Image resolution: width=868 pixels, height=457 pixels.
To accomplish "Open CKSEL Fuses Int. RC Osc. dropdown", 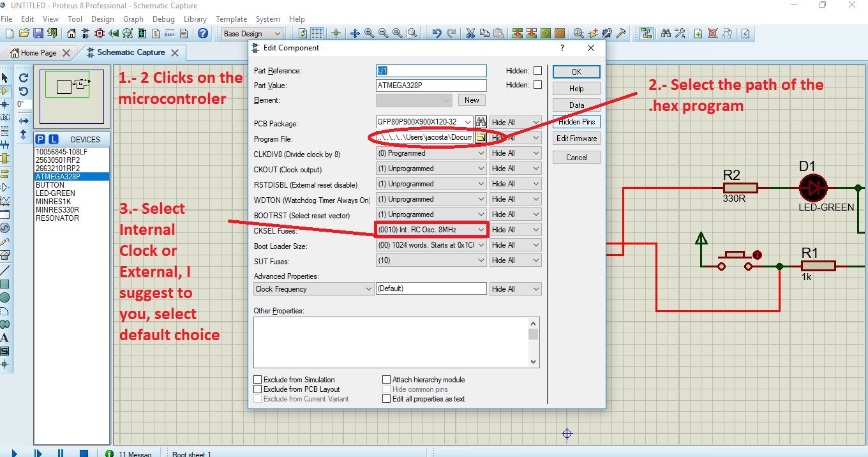I will click(431, 230).
